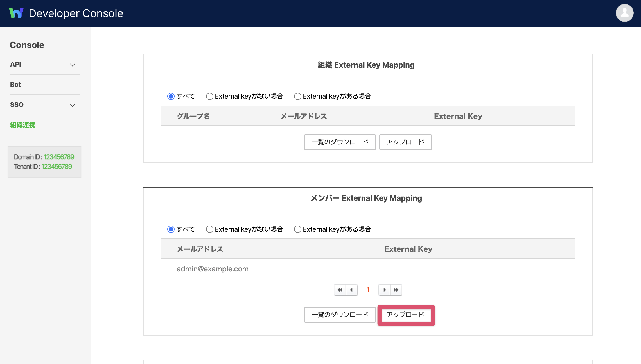Go to the first page of members
The width and height of the screenshot is (641, 364).
coord(340,290)
